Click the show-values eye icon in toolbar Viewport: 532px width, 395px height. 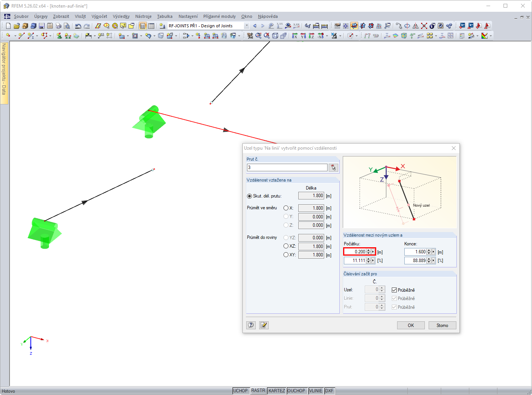288,26
